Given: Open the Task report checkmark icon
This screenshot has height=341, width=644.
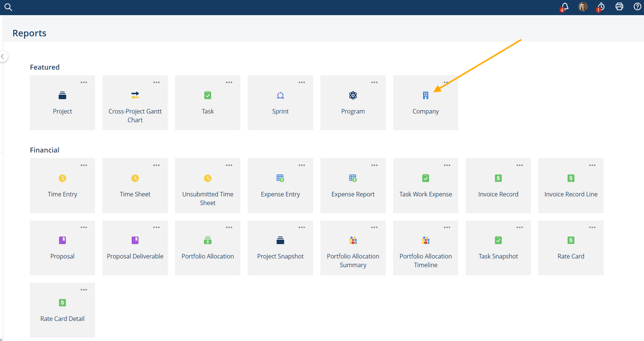Looking at the screenshot, I should click(x=208, y=95).
